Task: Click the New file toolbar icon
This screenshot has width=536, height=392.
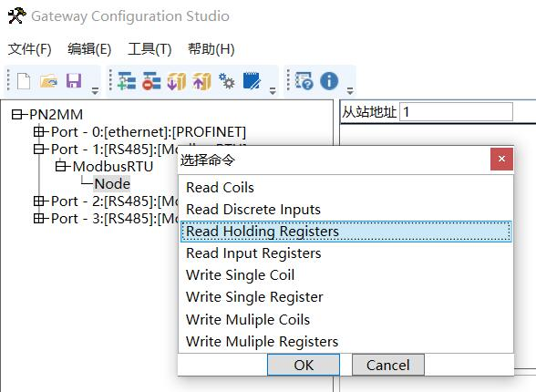Action: click(x=24, y=81)
